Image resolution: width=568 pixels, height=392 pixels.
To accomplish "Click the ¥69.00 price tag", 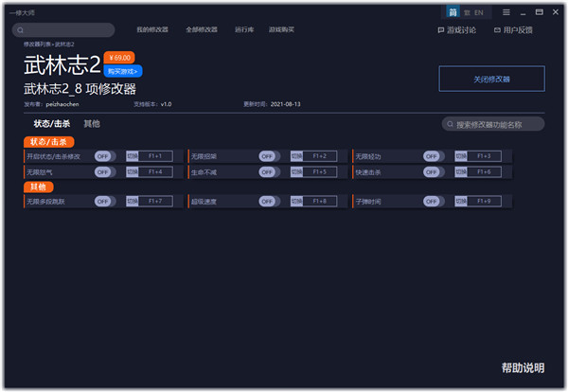I will pyautogui.click(x=118, y=58).
